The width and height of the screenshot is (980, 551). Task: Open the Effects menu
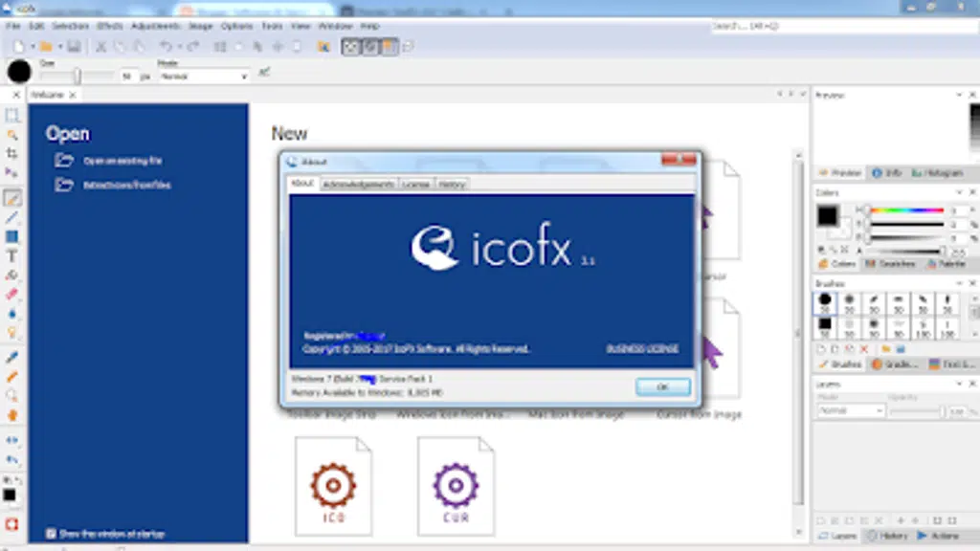click(110, 26)
